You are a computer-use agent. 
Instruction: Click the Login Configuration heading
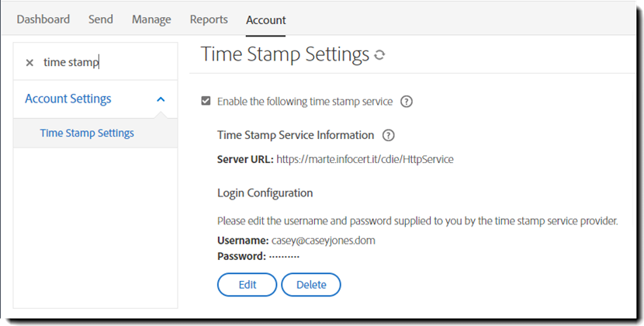(265, 192)
